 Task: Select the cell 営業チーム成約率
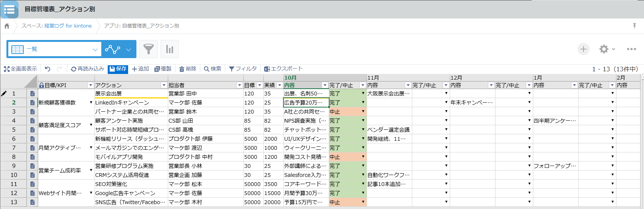tap(66, 171)
